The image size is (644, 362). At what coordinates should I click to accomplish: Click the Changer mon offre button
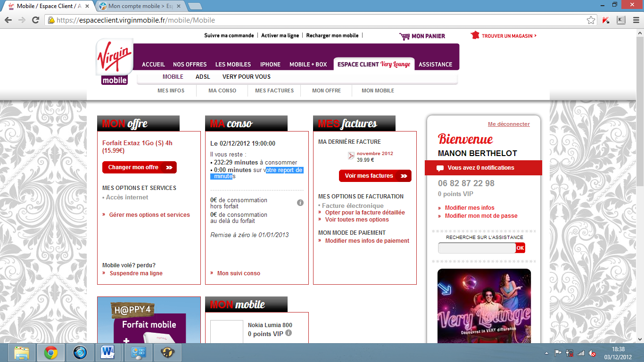point(140,167)
